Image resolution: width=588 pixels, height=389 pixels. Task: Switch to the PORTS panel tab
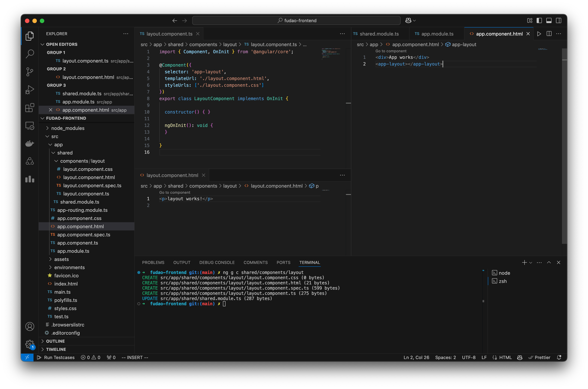click(x=283, y=262)
